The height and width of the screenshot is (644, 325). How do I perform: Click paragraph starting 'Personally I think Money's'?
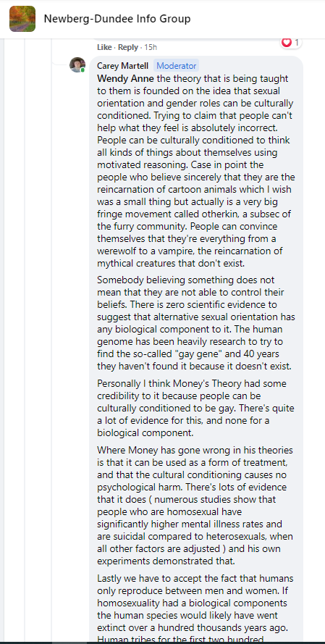pyautogui.click(x=196, y=409)
